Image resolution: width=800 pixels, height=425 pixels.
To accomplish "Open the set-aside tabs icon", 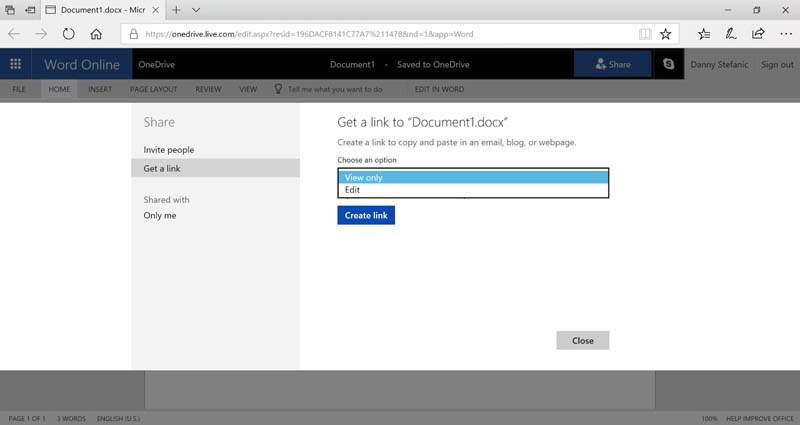I will point(10,10).
